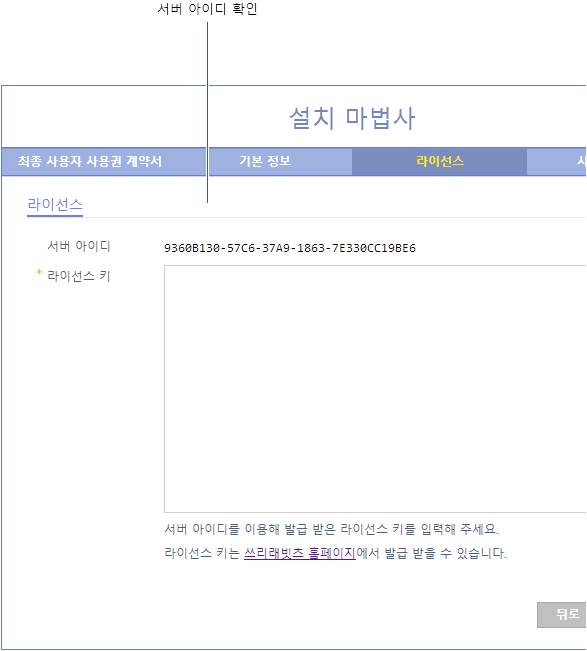This screenshot has height=651, width=587.
Task: Click the underlined 라이선스 section heading
Action: tap(55, 205)
